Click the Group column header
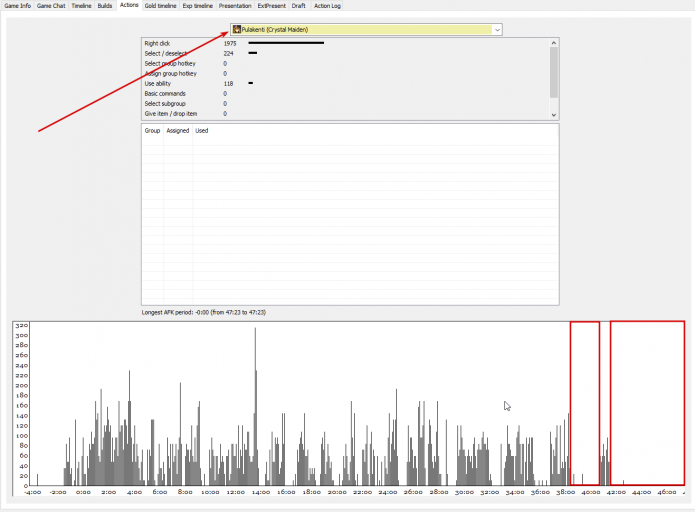The image size is (695, 512). [x=152, y=131]
